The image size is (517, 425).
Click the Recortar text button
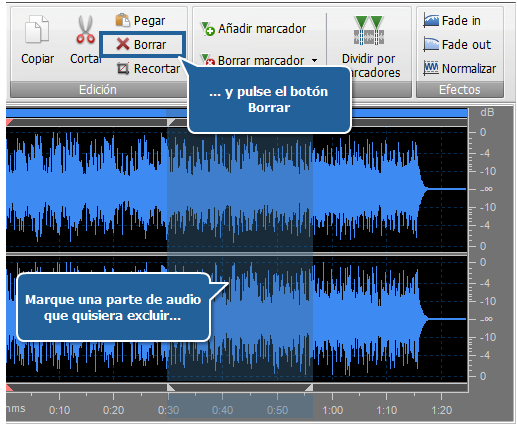(157, 69)
